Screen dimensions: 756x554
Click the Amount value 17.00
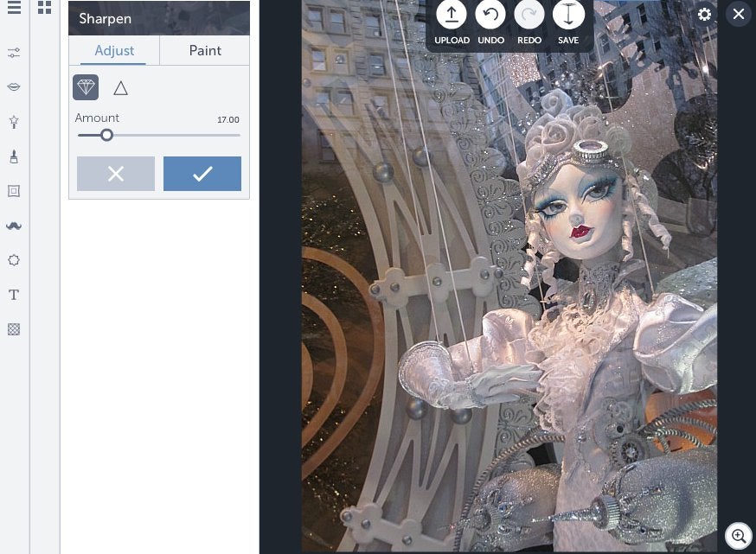(x=228, y=119)
